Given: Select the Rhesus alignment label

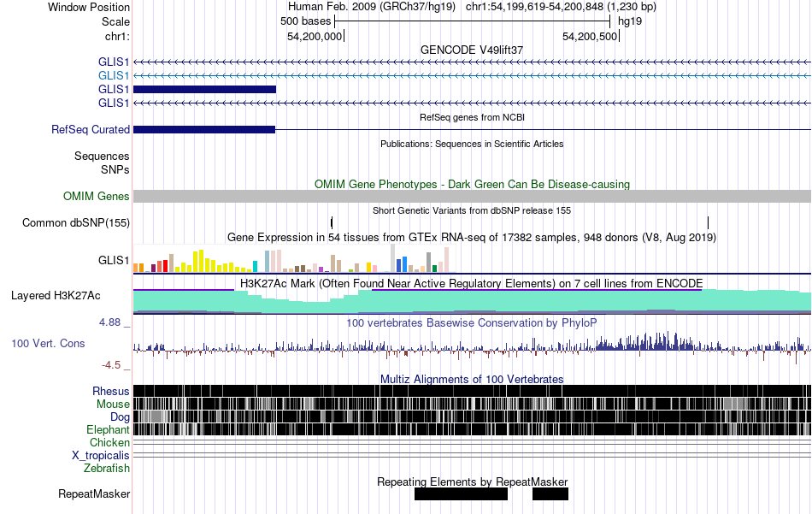Looking at the screenshot, I should click(x=111, y=391).
